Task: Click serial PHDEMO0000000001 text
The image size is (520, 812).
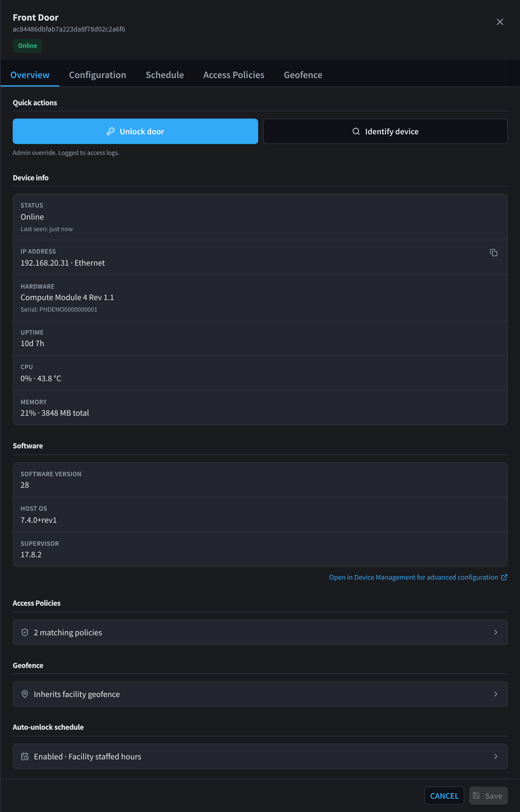Action: pos(59,309)
